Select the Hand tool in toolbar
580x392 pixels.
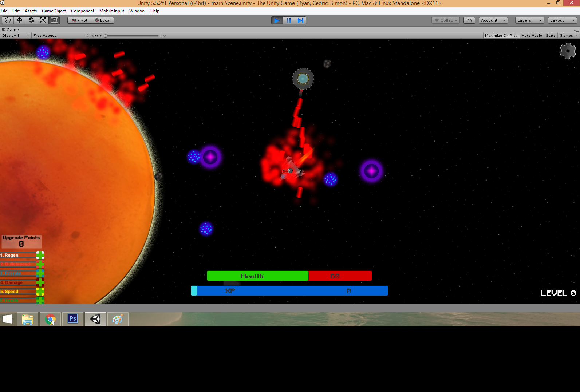[x=8, y=20]
